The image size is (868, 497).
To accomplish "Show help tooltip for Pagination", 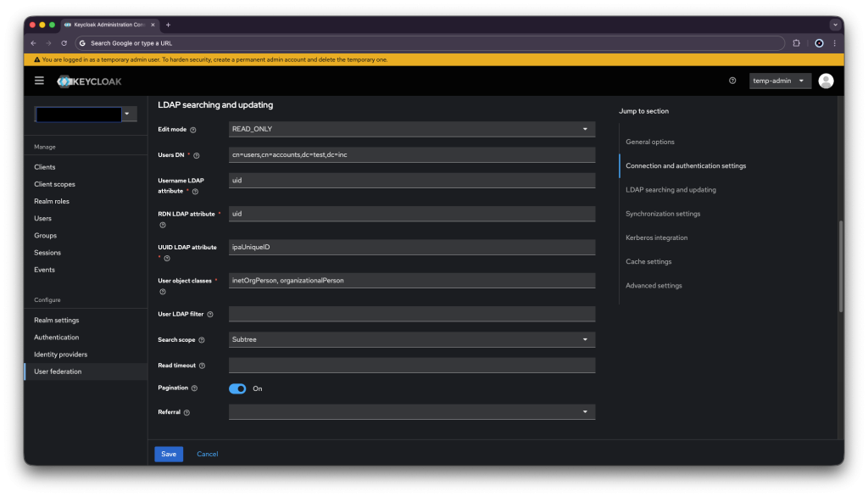I will point(194,388).
